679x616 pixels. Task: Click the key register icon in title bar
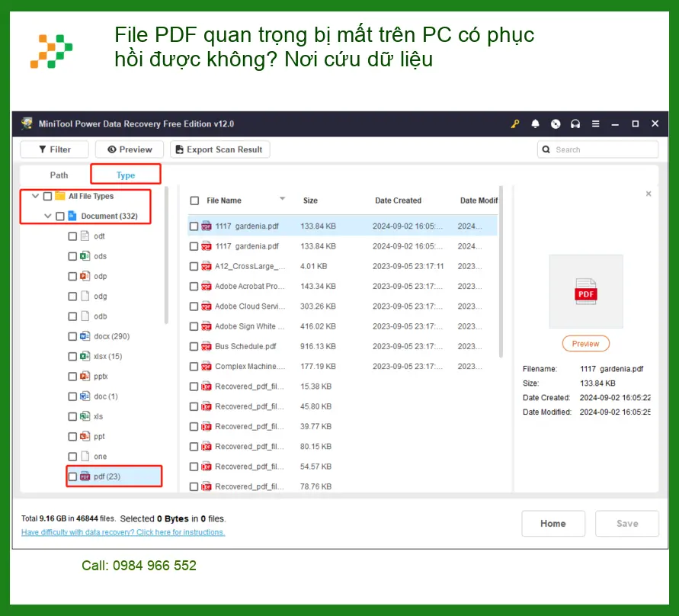[x=515, y=124]
